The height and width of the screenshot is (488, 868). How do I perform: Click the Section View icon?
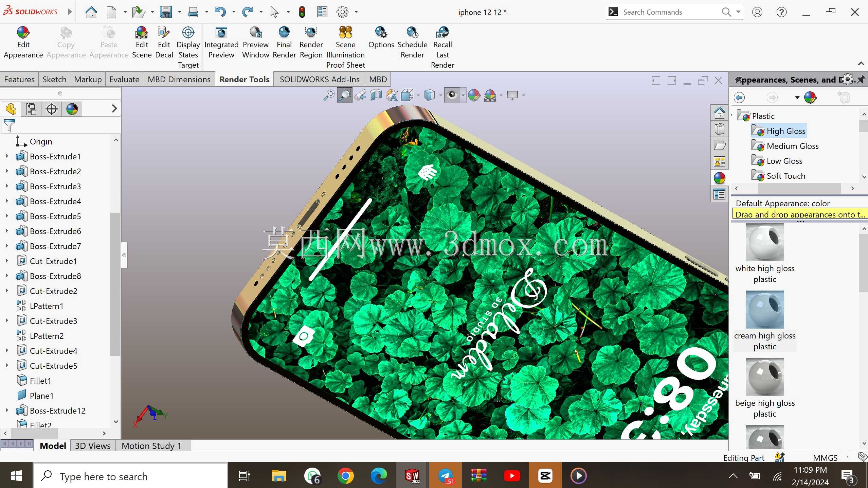click(376, 95)
